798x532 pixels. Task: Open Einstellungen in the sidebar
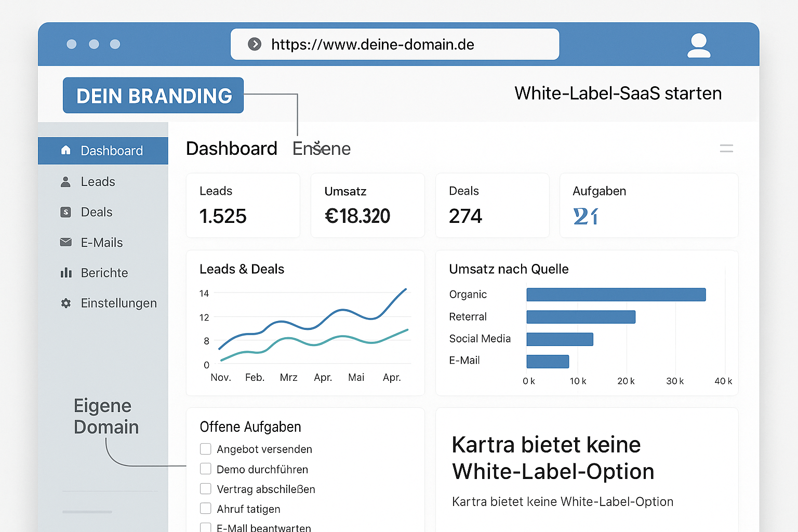(103, 303)
